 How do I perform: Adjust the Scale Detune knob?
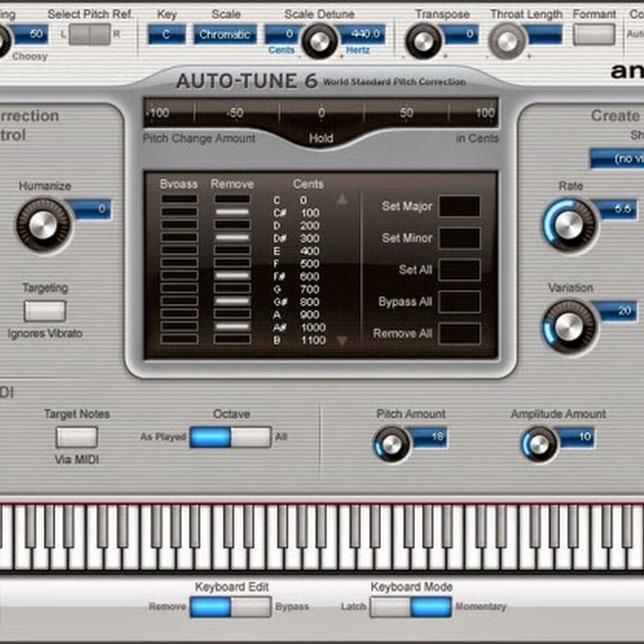pos(319,41)
